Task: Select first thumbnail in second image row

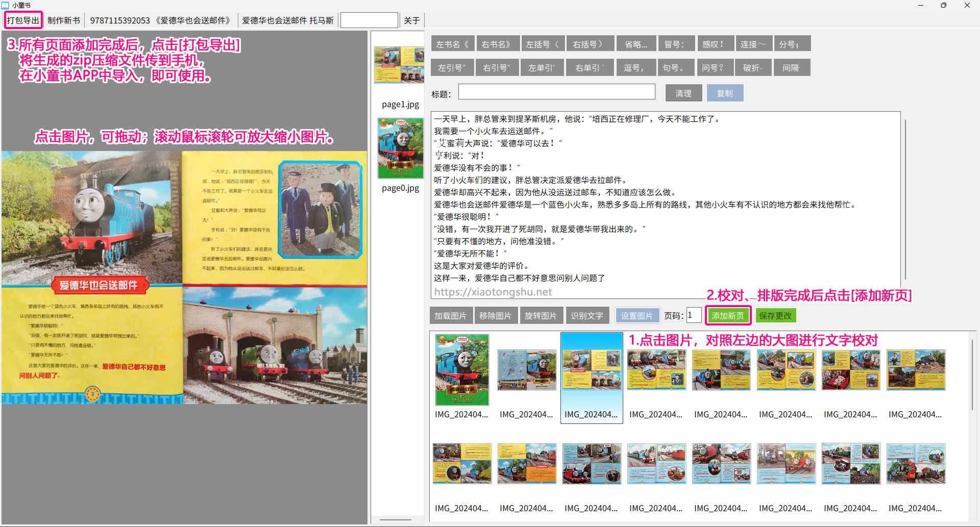Action: click(x=462, y=472)
